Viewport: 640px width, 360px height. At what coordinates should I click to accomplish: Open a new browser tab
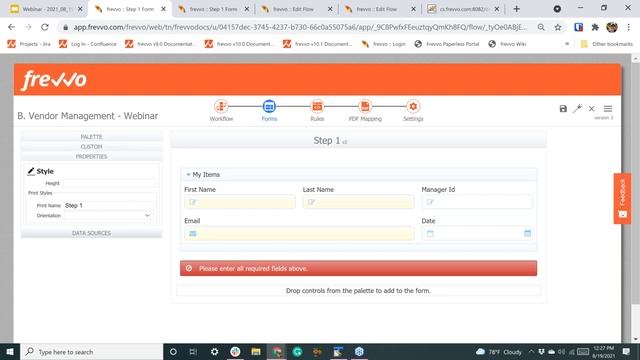(x=517, y=9)
